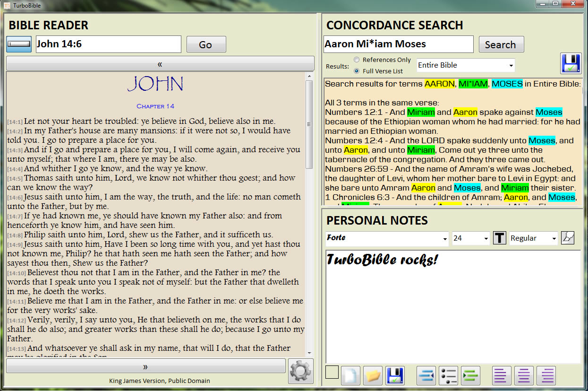Click the Chapter 14 heading text
This screenshot has height=391, width=588.
pyautogui.click(x=155, y=106)
